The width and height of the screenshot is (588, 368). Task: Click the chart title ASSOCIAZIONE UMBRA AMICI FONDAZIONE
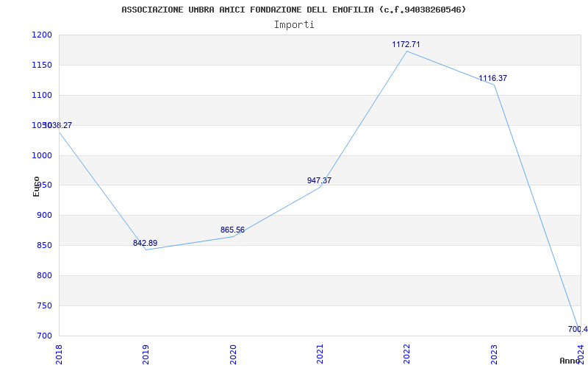pos(293,10)
